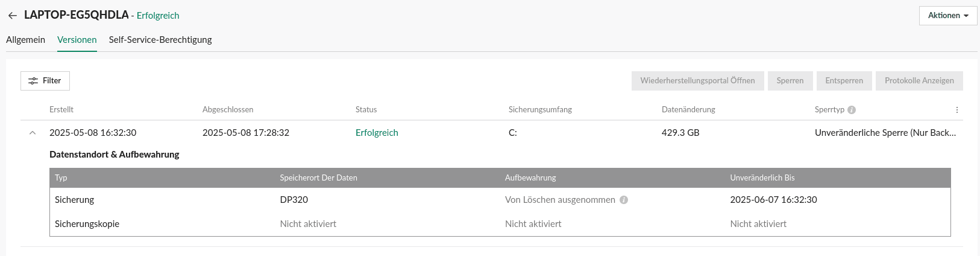Click the Abgeschlossen column header

point(228,110)
